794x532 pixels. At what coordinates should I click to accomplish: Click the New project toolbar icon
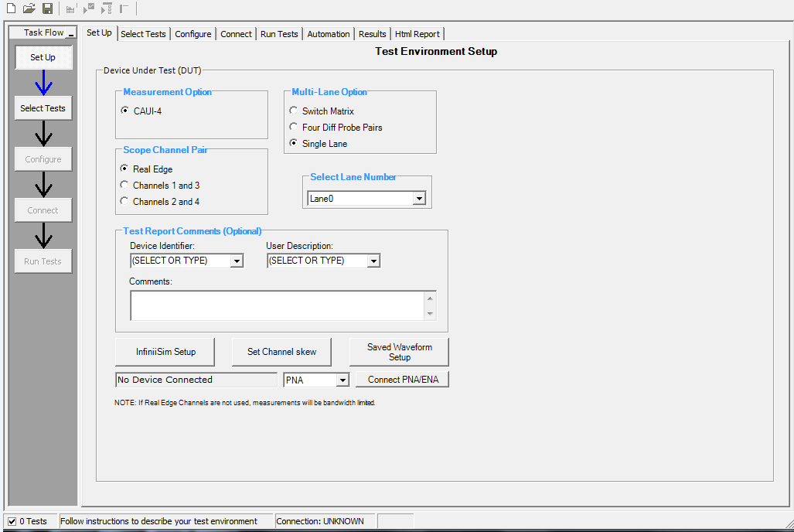pos(11,9)
